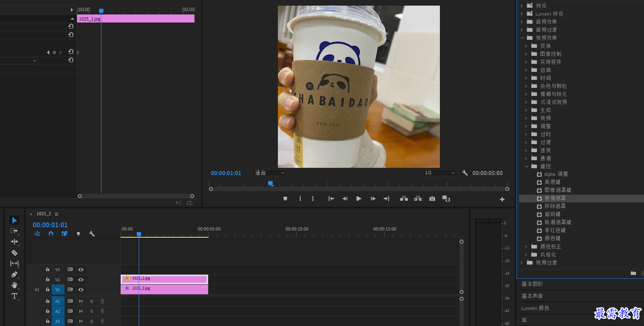Select the Pen tool

tap(14, 274)
